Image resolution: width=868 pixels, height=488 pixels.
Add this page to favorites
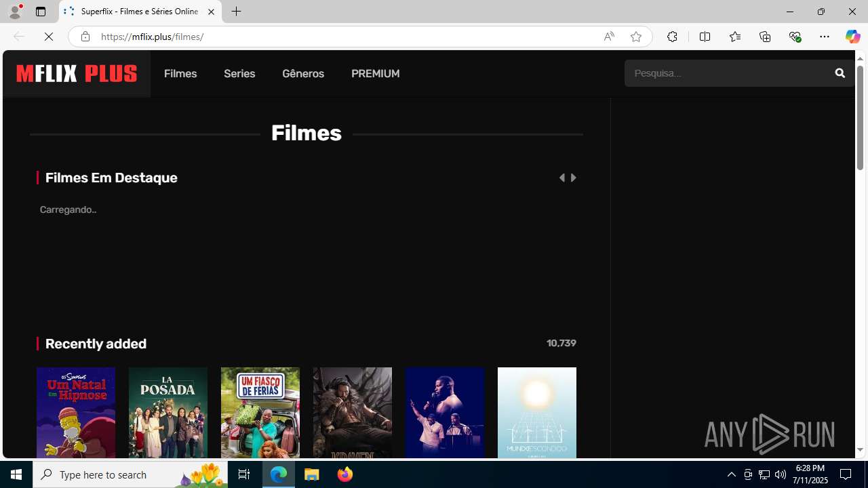click(x=636, y=37)
